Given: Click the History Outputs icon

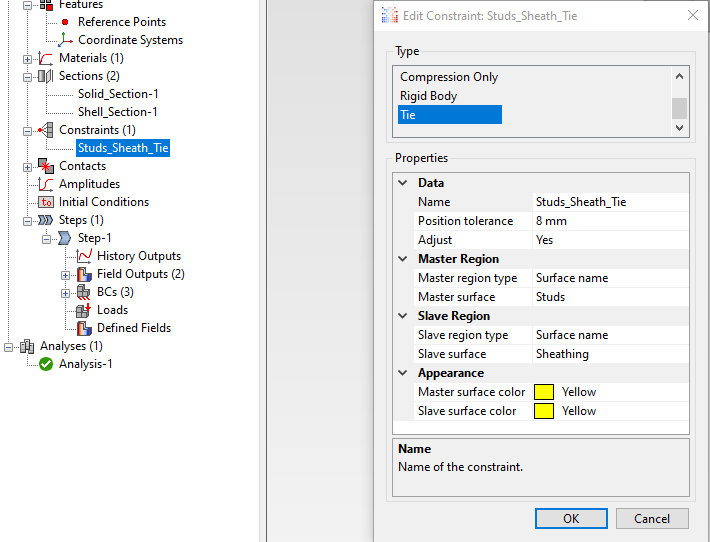Looking at the screenshot, I should point(84,256).
